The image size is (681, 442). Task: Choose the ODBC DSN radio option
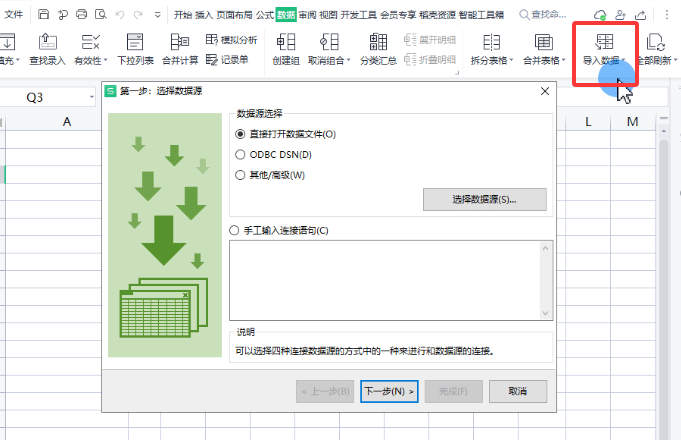click(240, 155)
